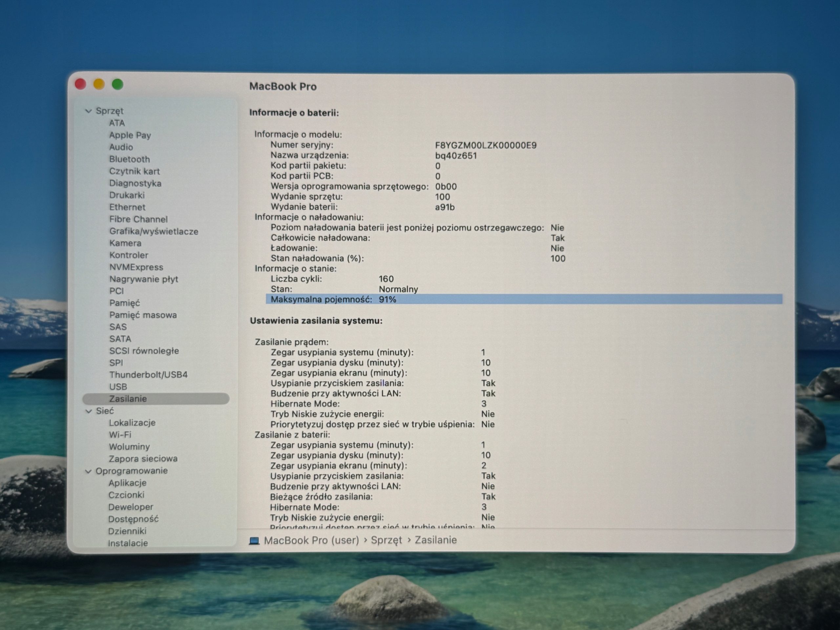Select Pamięć masowa in the sidebar
This screenshot has width=840, height=630.
[143, 315]
